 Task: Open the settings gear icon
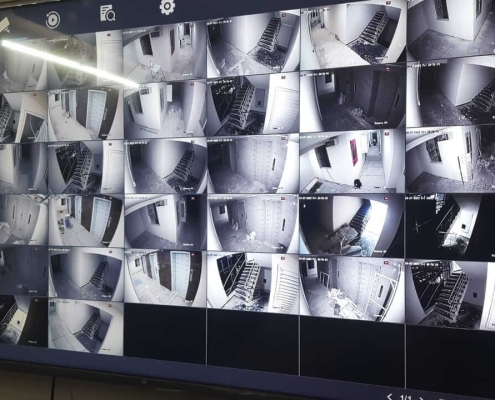(x=167, y=6)
